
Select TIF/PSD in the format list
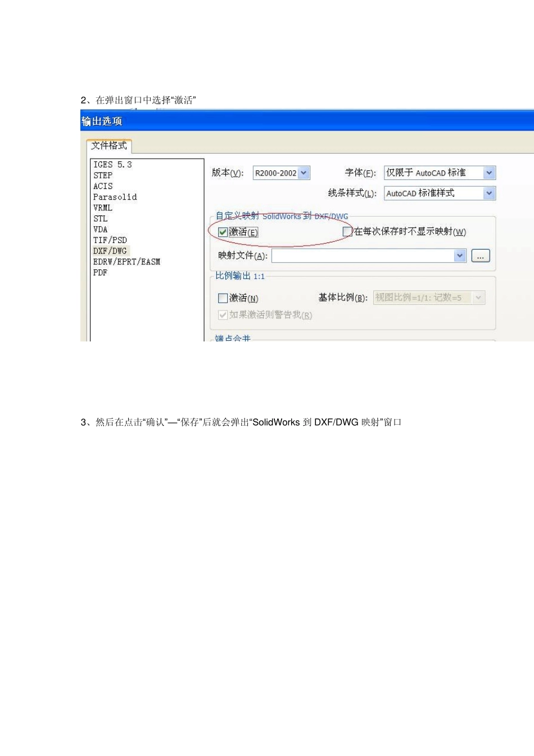[110, 240]
